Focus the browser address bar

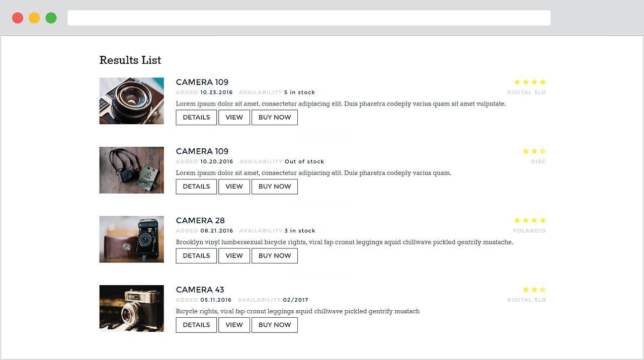[309, 18]
